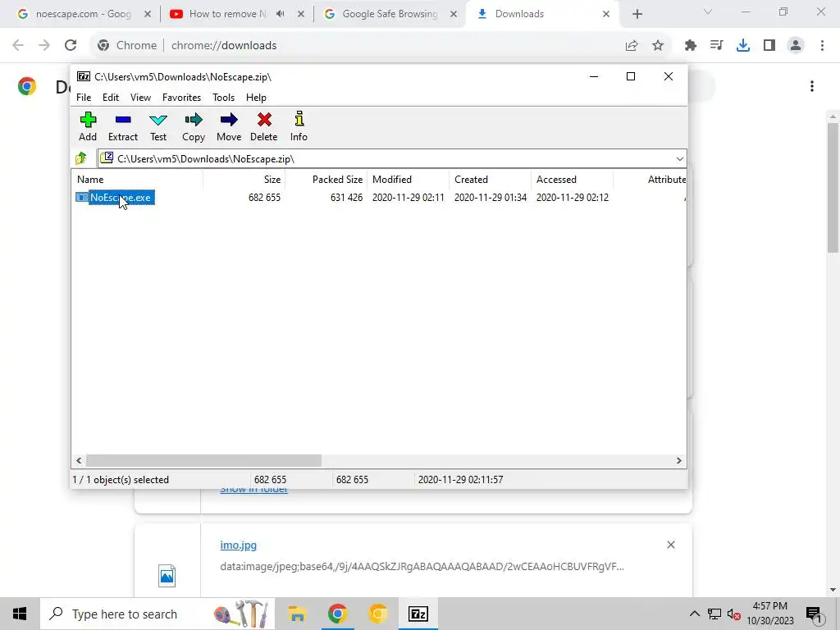Click the network tray icon
840x630 pixels.
pos(714,614)
